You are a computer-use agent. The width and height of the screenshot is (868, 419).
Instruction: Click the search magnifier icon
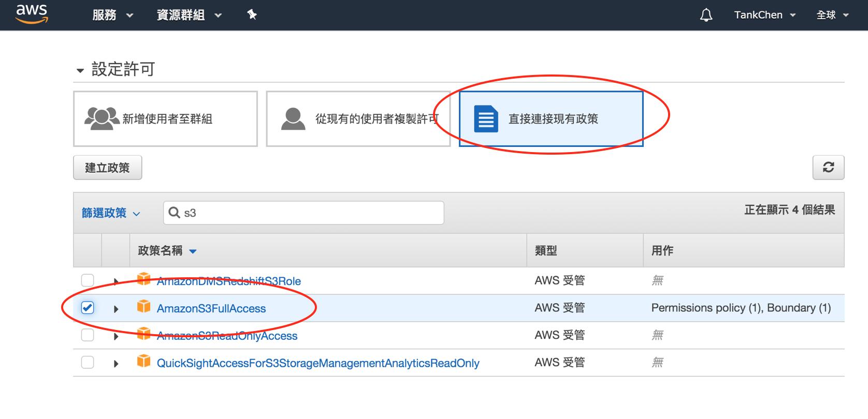[175, 213]
